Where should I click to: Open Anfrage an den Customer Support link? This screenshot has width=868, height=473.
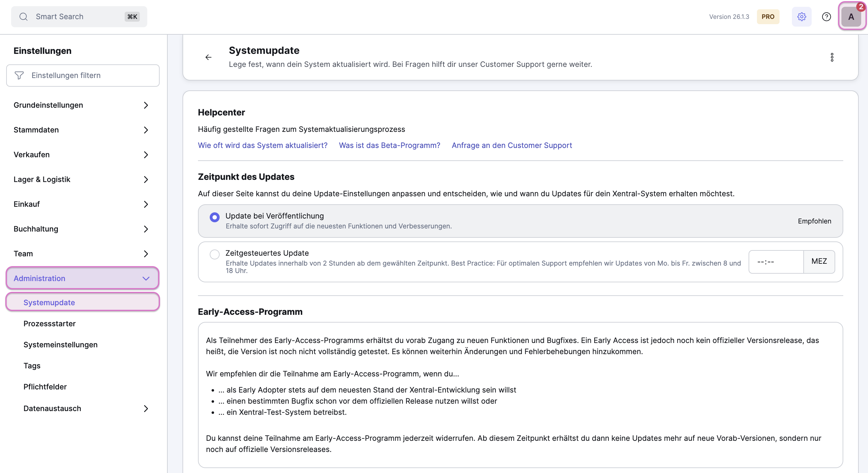512,145
